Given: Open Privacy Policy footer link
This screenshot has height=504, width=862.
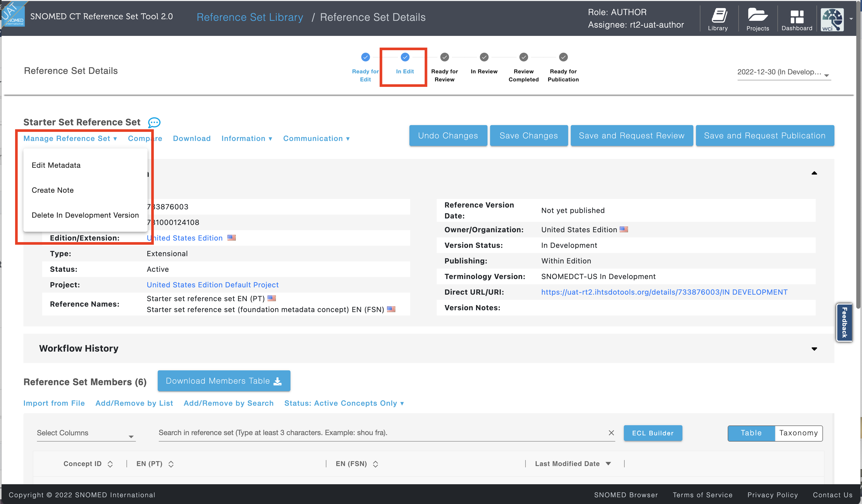Looking at the screenshot, I should pyautogui.click(x=772, y=495).
